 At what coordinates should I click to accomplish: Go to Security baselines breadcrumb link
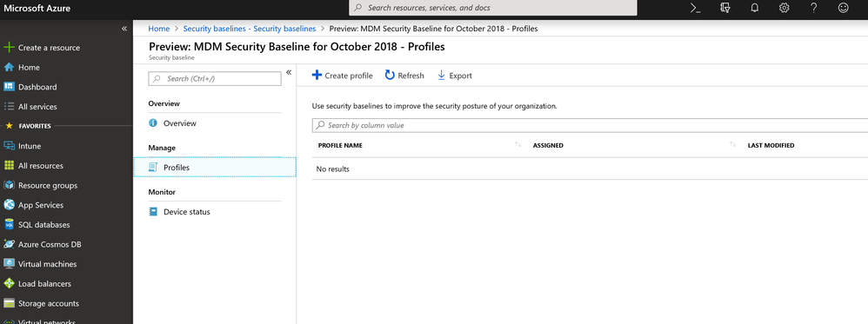pyautogui.click(x=250, y=28)
